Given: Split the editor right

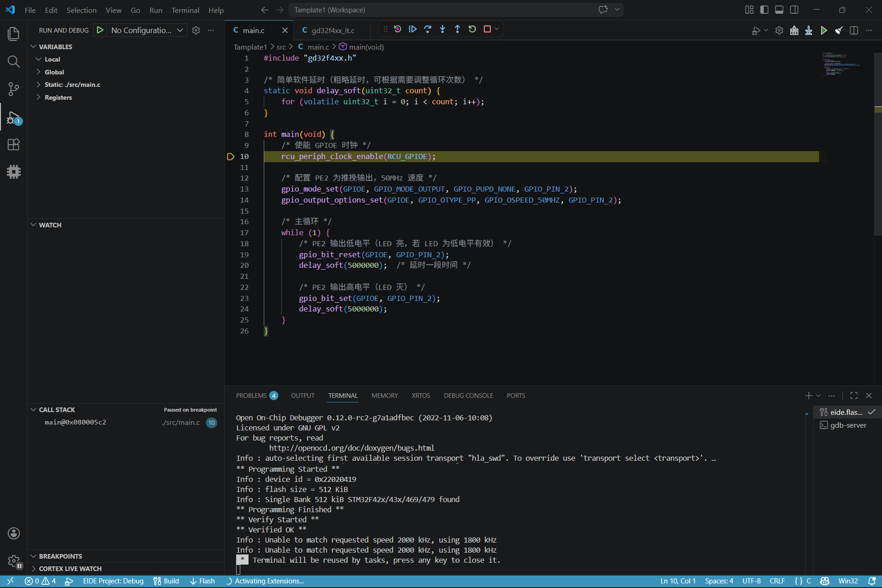Looking at the screenshot, I should click(x=854, y=30).
